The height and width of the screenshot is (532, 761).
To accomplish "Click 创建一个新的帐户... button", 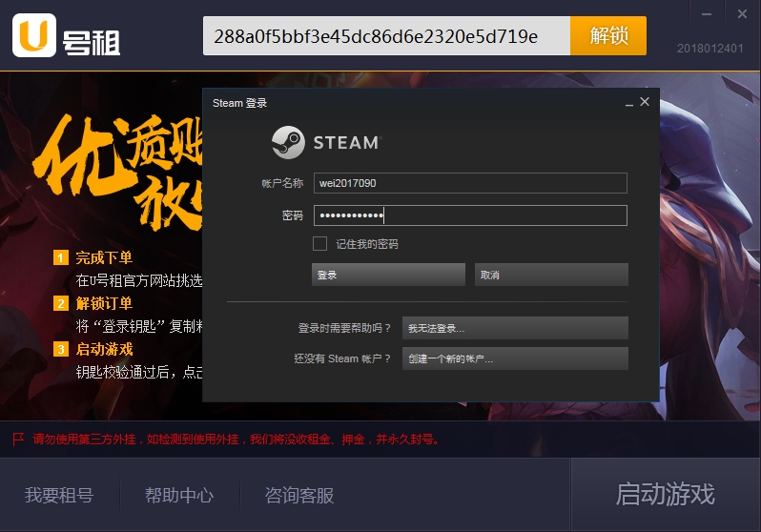I will (515, 358).
